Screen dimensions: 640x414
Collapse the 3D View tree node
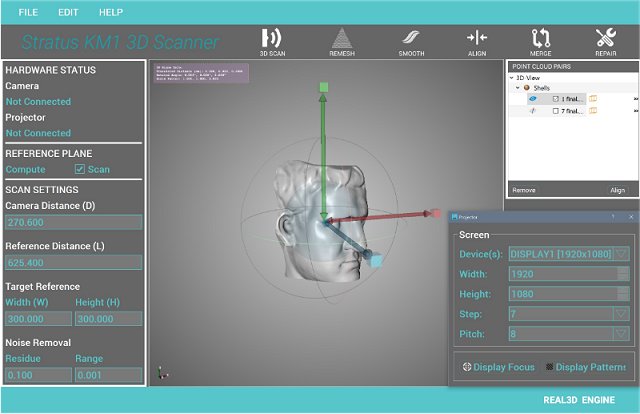click(x=511, y=77)
